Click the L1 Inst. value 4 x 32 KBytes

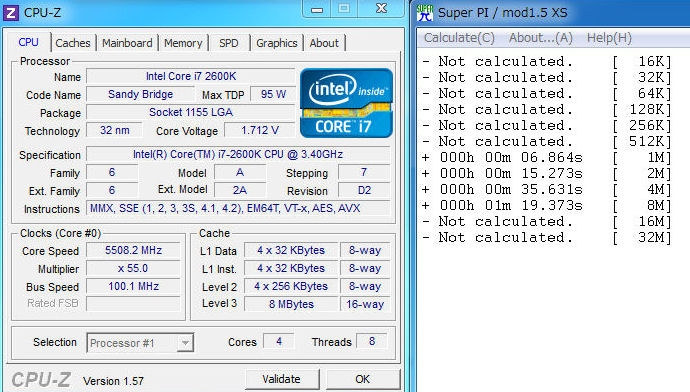point(291,268)
